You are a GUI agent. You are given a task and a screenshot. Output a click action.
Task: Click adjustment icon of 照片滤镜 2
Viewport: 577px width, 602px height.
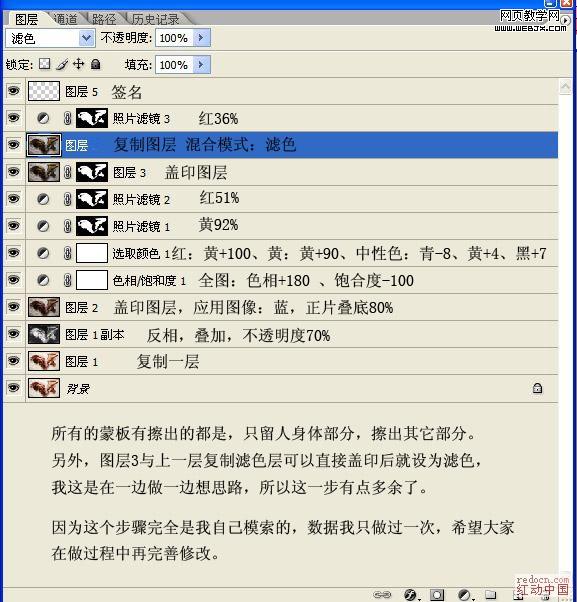coord(43,199)
